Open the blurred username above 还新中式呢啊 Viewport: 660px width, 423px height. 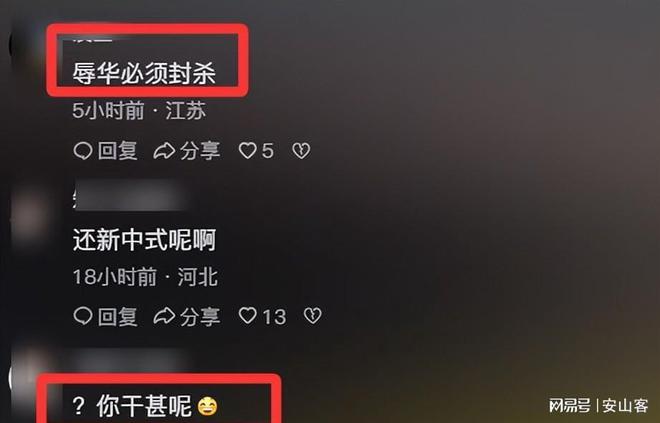point(128,195)
